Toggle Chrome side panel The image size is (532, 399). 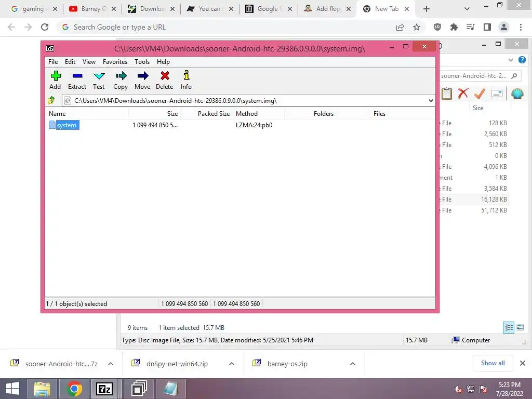tap(487, 27)
